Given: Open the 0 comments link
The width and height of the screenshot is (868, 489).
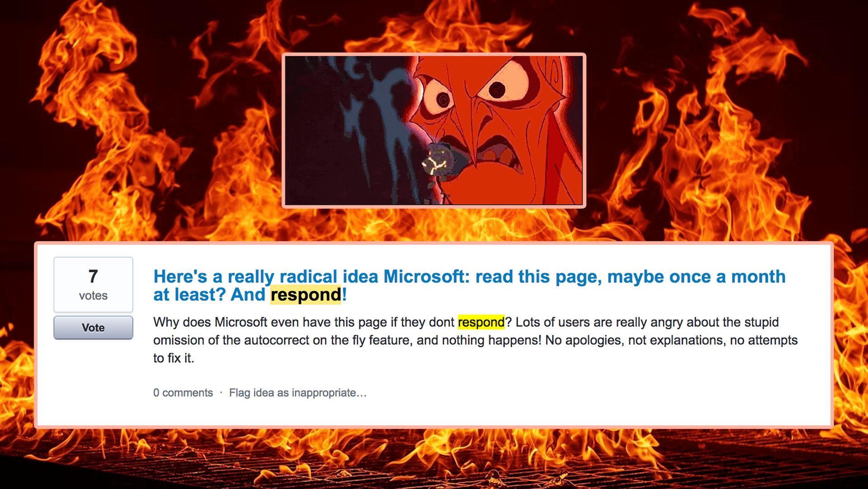Looking at the screenshot, I should (183, 393).
